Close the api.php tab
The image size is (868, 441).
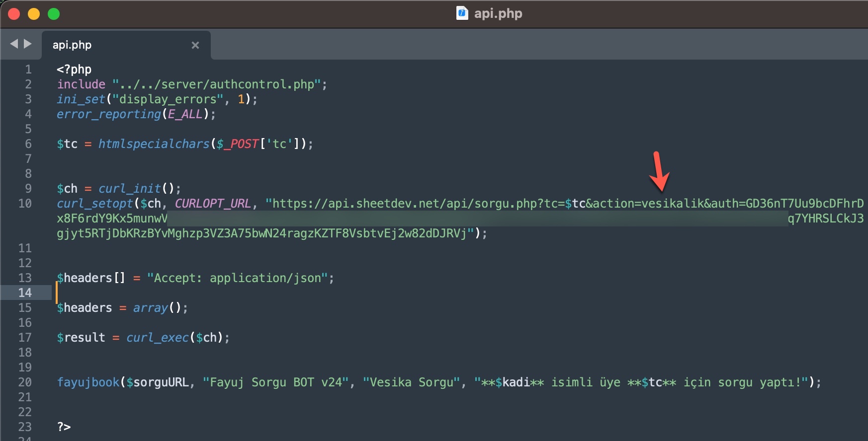(195, 45)
